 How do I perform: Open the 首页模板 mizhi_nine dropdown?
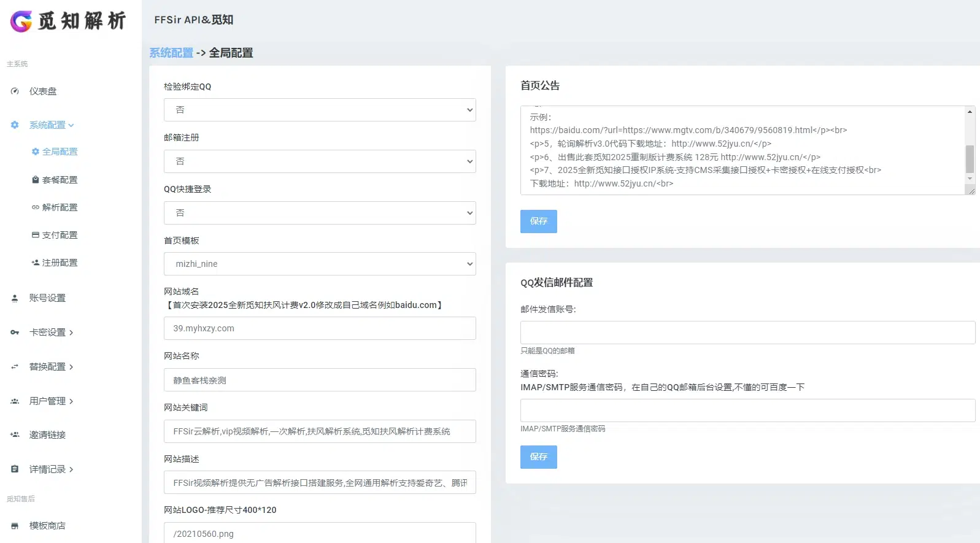click(x=320, y=264)
